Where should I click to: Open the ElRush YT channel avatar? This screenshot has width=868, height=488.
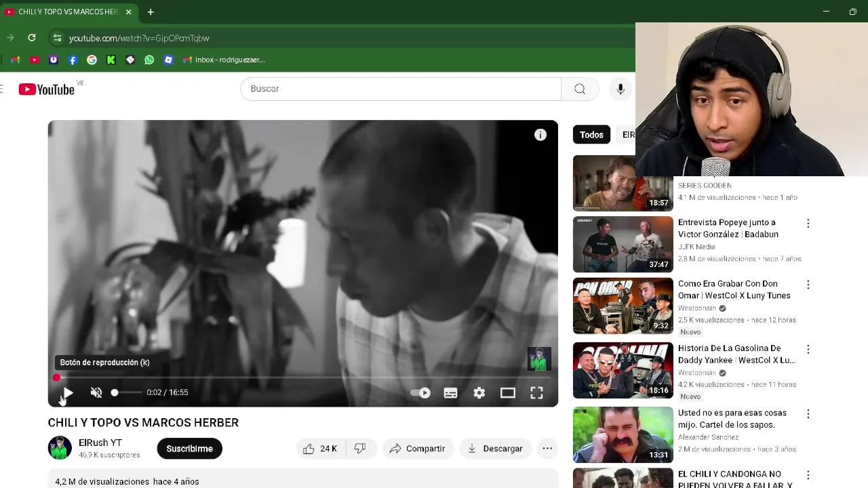[x=60, y=448]
